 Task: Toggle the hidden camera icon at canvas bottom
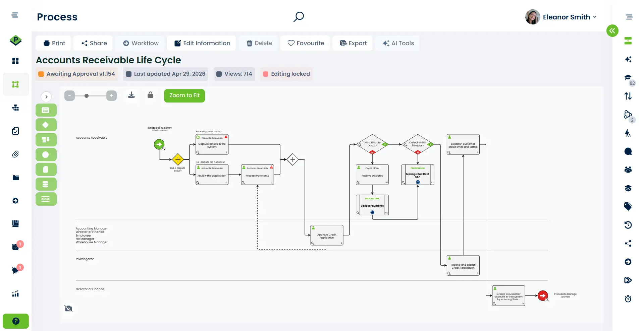(68, 308)
